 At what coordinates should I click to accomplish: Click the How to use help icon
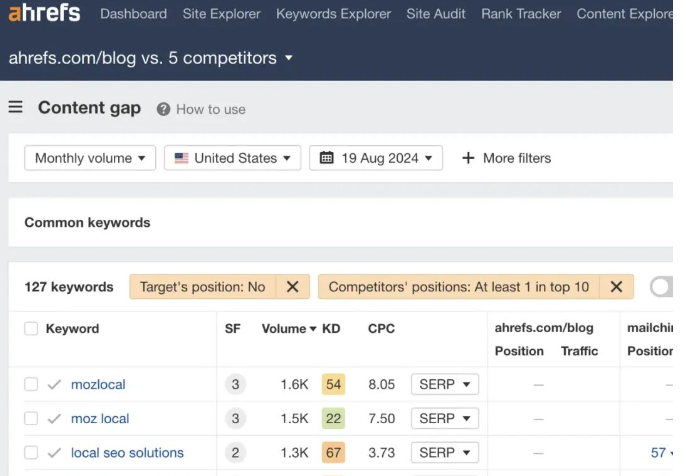coord(163,109)
